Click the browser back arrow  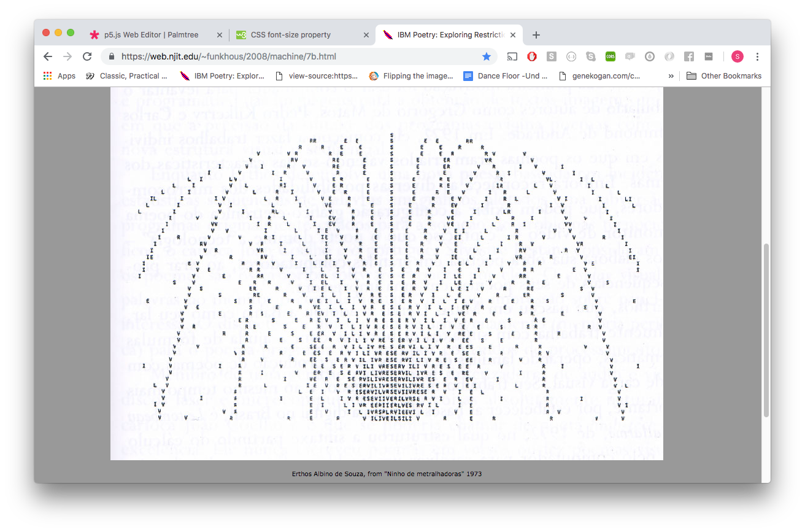[48, 56]
